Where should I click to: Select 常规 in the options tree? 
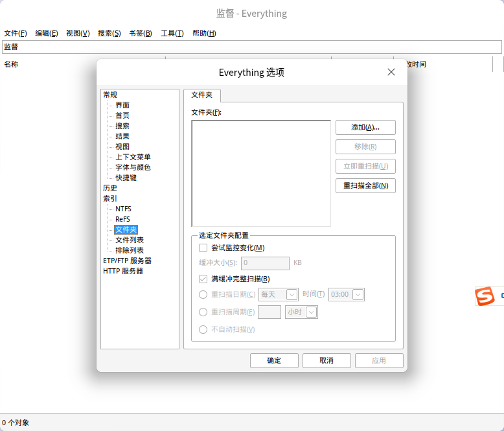click(110, 95)
